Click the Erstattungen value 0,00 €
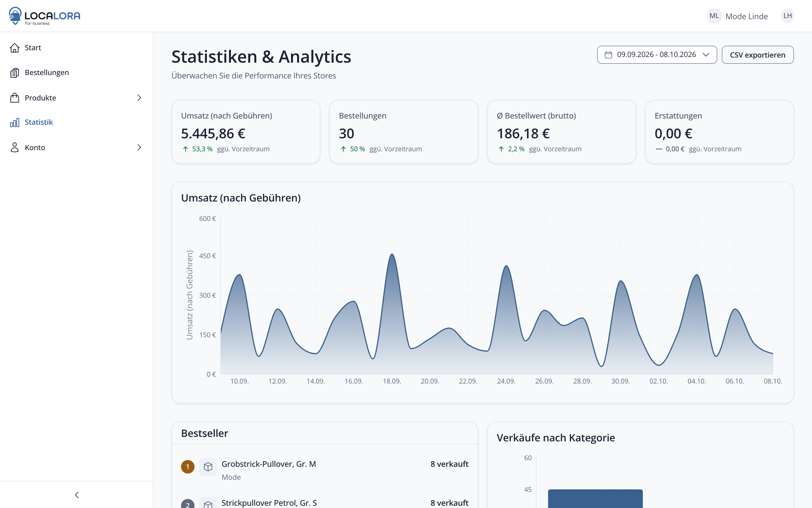 [x=673, y=134]
